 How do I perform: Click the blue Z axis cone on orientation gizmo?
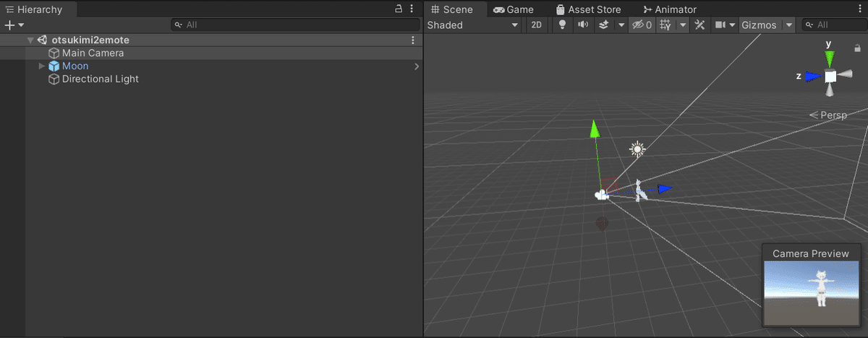pos(814,76)
